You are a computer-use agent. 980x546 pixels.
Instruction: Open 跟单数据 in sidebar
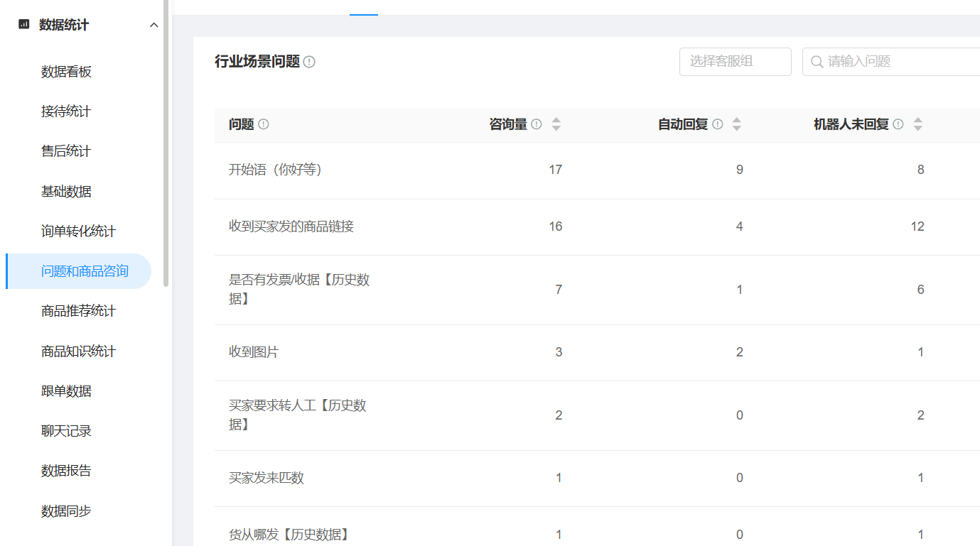66,391
